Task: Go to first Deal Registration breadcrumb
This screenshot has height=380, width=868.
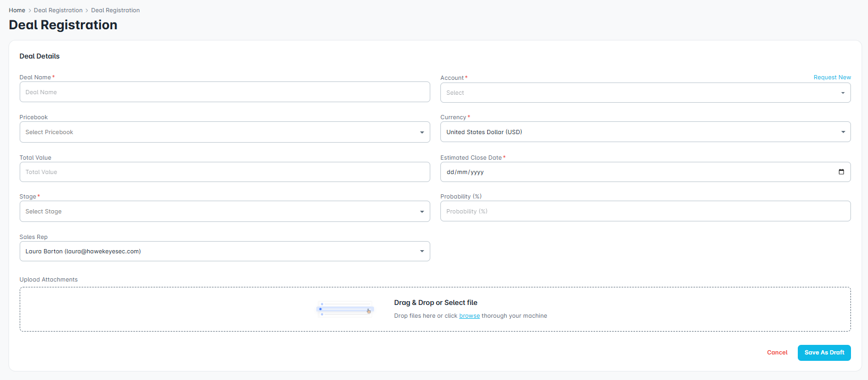Action: coord(58,10)
